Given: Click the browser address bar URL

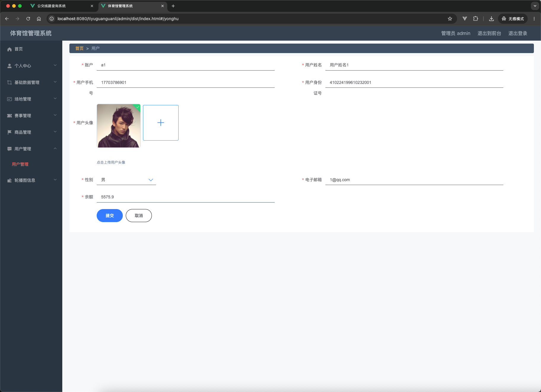Looking at the screenshot, I should (118, 19).
